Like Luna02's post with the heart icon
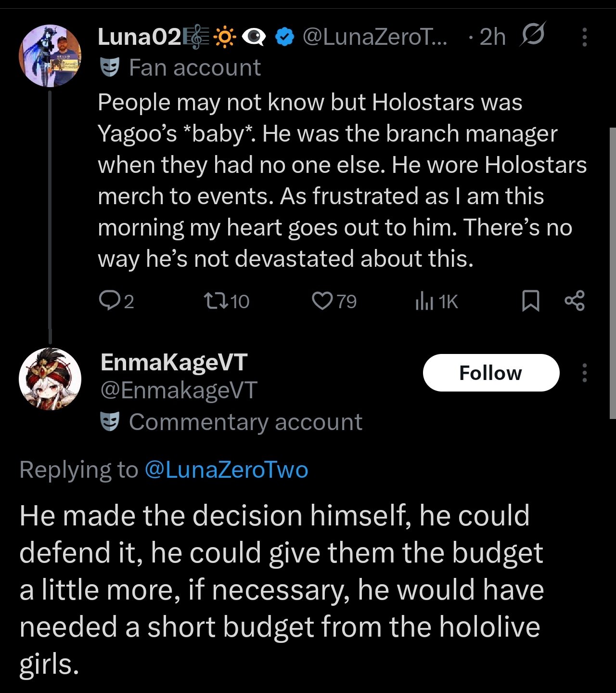 pyautogui.click(x=322, y=301)
